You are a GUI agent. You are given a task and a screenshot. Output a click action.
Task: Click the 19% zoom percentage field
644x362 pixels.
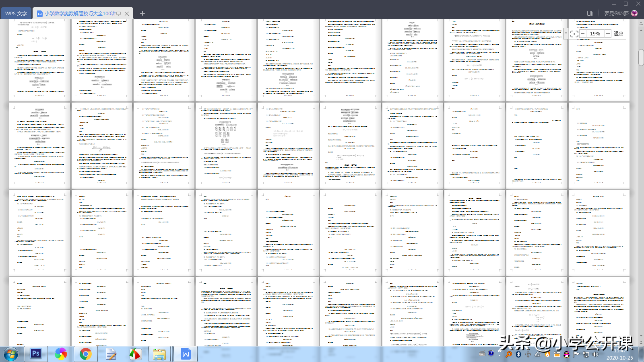(x=595, y=34)
